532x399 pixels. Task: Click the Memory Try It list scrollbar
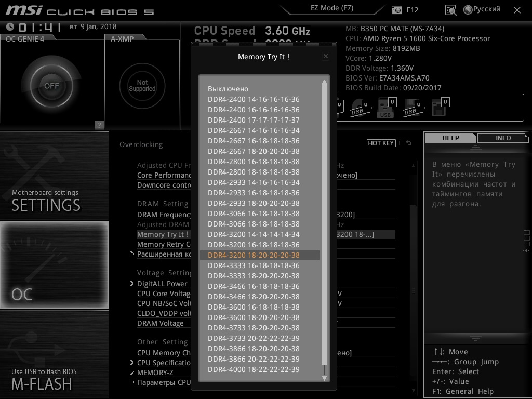[324, 224]
